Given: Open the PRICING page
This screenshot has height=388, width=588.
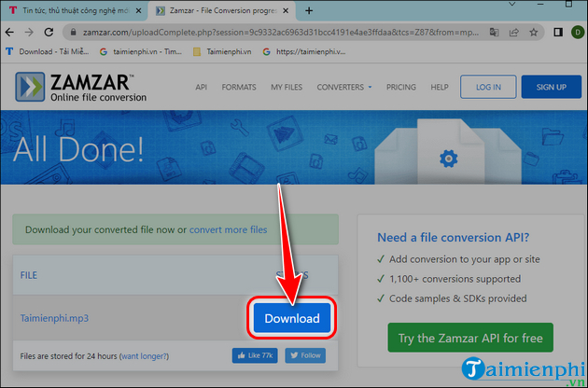Looking at the screenshot, I should click(401, 87).
